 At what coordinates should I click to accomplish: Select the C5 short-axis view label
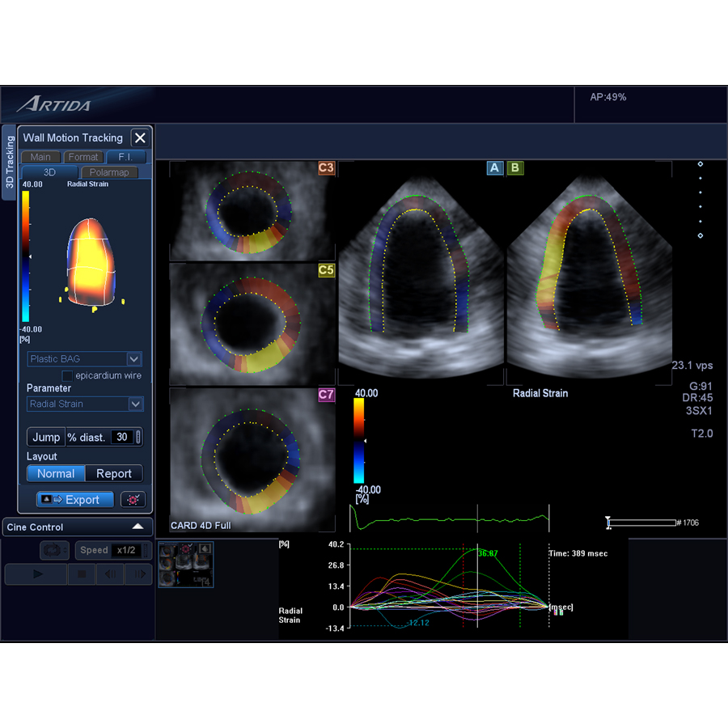pos(326,271)
